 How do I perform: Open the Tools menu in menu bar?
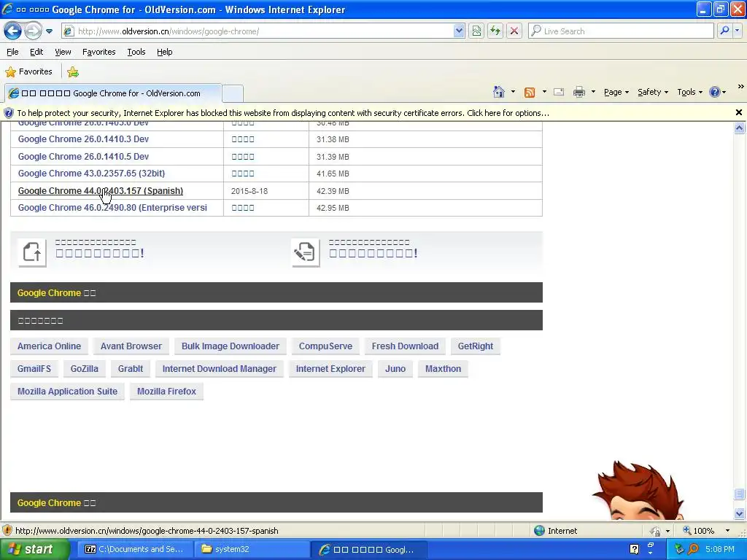[136, 52]
